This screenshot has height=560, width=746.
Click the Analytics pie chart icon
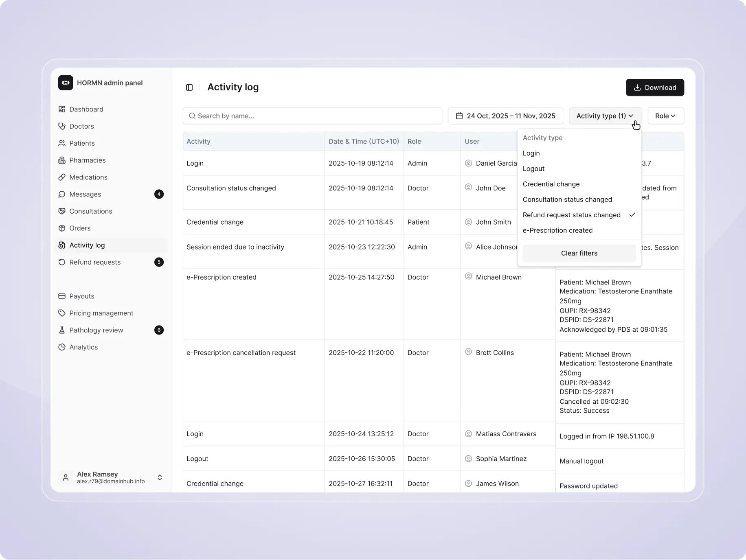click(62, 347)
